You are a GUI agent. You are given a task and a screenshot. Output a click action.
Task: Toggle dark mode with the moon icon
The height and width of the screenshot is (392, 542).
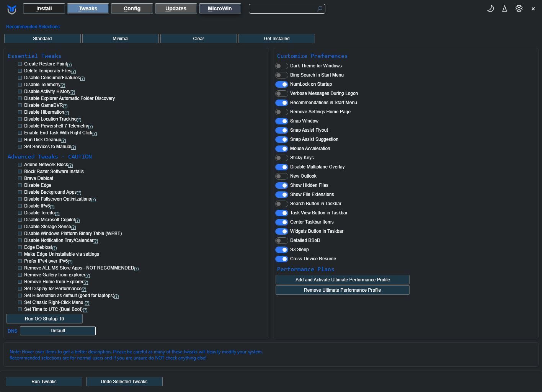(490, 8)
